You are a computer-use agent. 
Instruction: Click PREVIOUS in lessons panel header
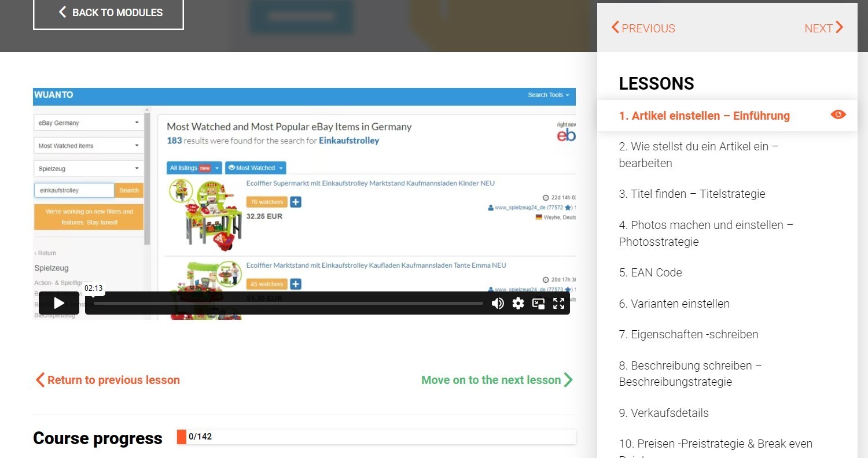pos(643,28)
